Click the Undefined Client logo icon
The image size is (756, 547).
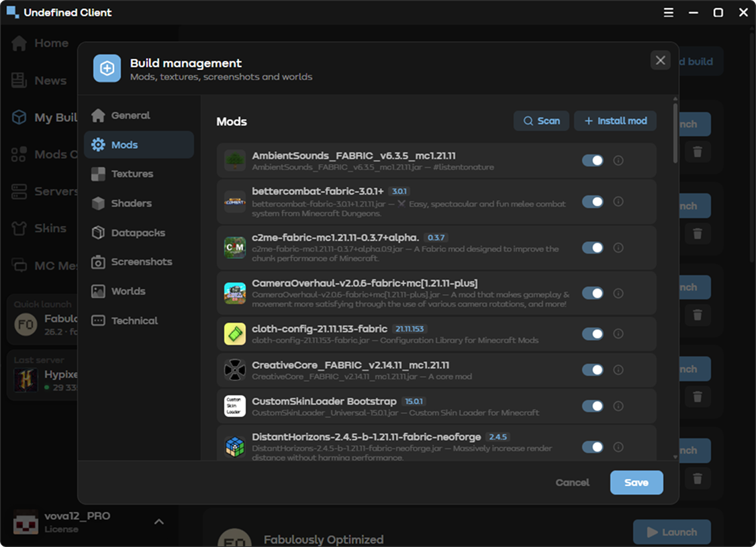pos(13,12)
